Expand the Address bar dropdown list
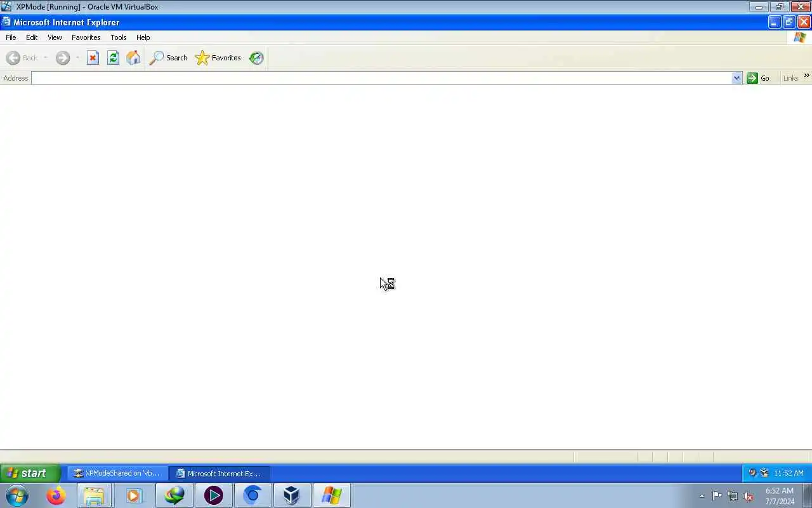 pos(737,78)
